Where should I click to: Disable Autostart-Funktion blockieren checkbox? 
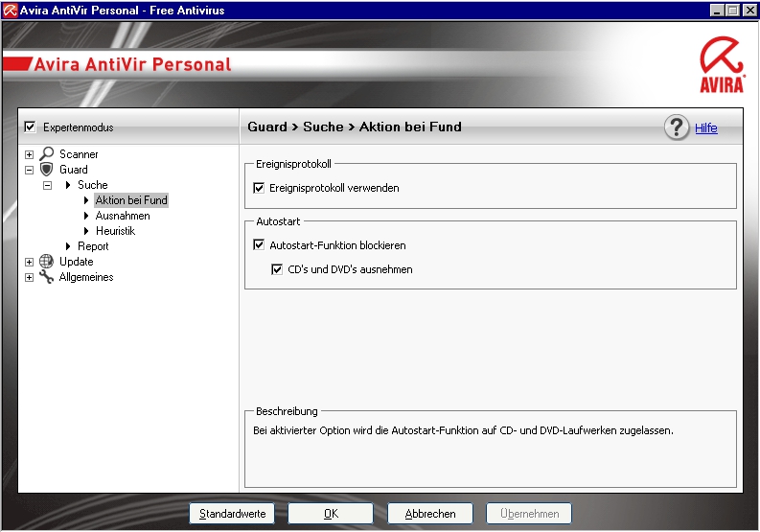(x=259, y=244)
